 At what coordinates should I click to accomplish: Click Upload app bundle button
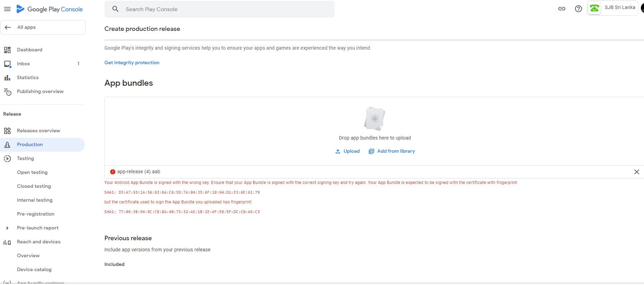347,151
